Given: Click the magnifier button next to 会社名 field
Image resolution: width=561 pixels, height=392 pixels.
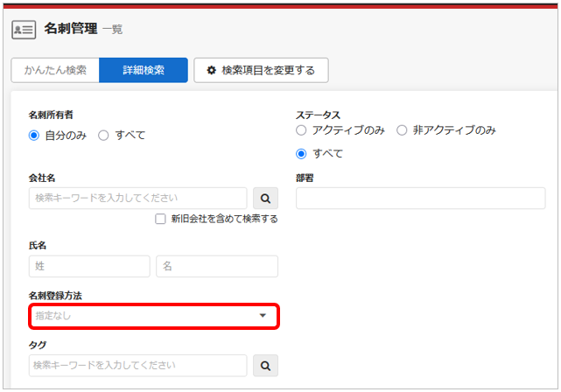Looking at the screenshot, I should pyautogui.click(x=265, y=198).
